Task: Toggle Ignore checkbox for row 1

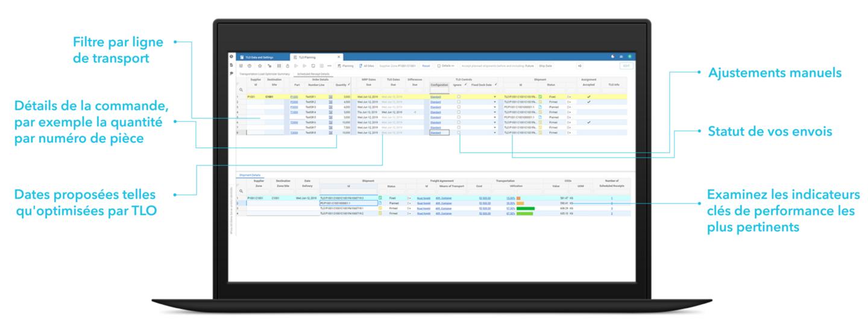Action: click(459, 97)
